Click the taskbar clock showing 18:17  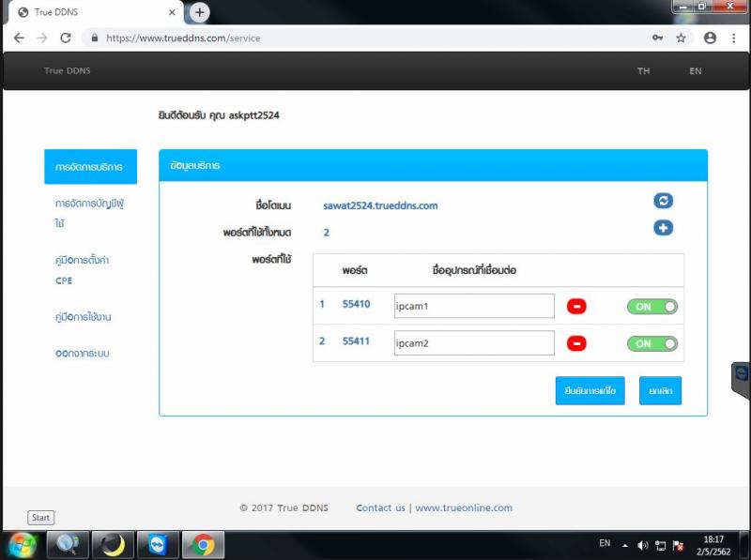click(713, 545)
